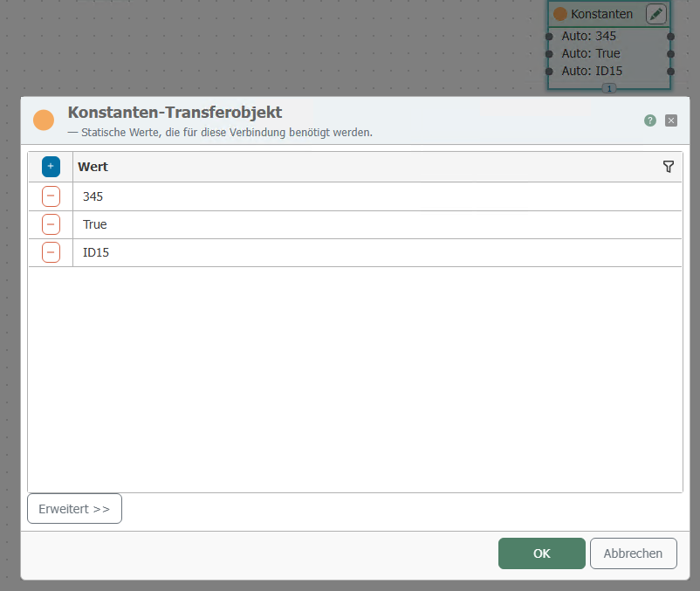Click the 1 badge below the Konstanten node
700x591 pixels.
coord(609,89)
